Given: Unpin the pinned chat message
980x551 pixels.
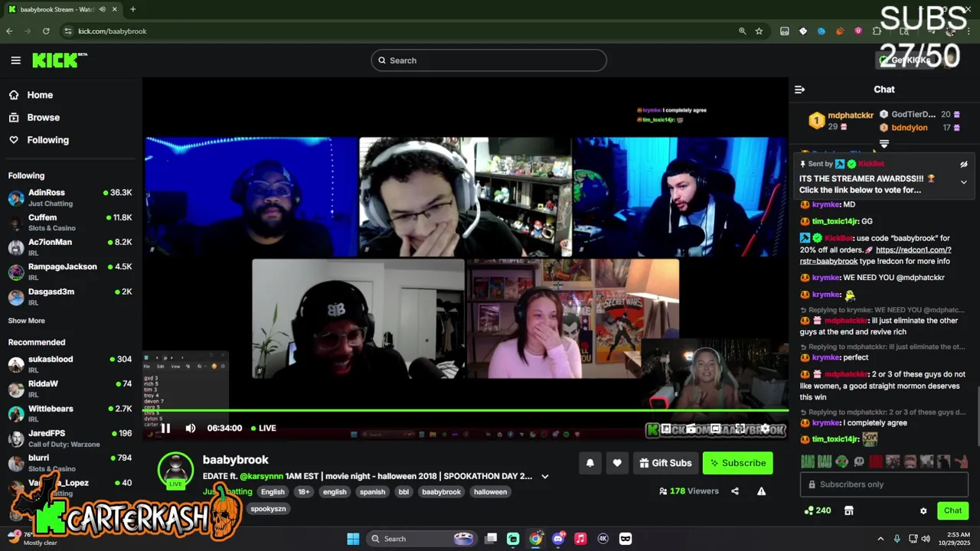Looking at the screenshot, I should 964,164.
